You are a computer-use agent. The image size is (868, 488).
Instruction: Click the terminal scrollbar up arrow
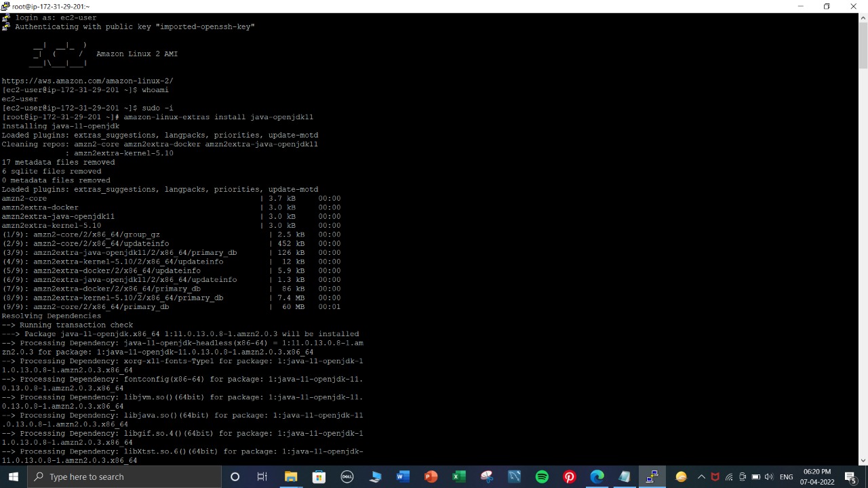pos(863,18)
